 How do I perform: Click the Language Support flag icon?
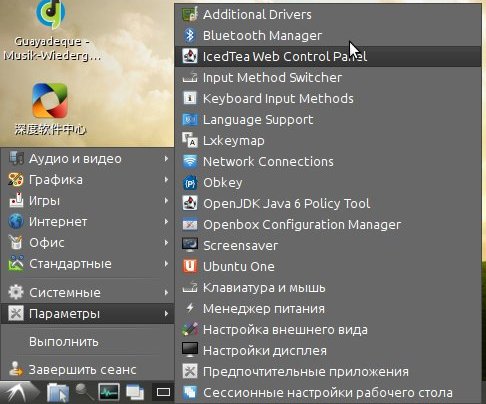(190, 119)
